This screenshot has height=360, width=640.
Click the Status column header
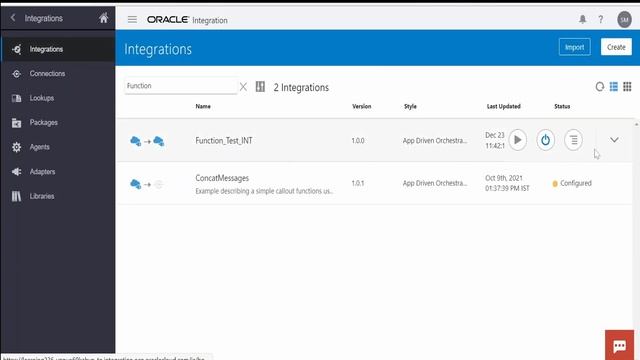tap(562, 107)
